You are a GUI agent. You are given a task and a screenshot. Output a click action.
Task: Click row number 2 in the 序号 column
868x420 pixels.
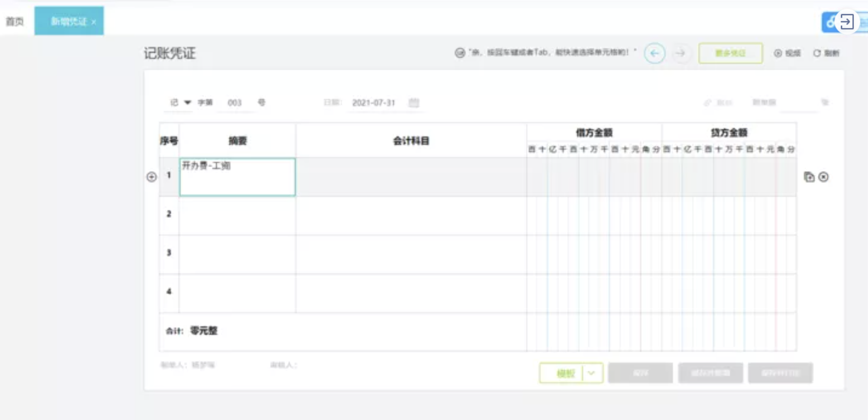point(169,214)
